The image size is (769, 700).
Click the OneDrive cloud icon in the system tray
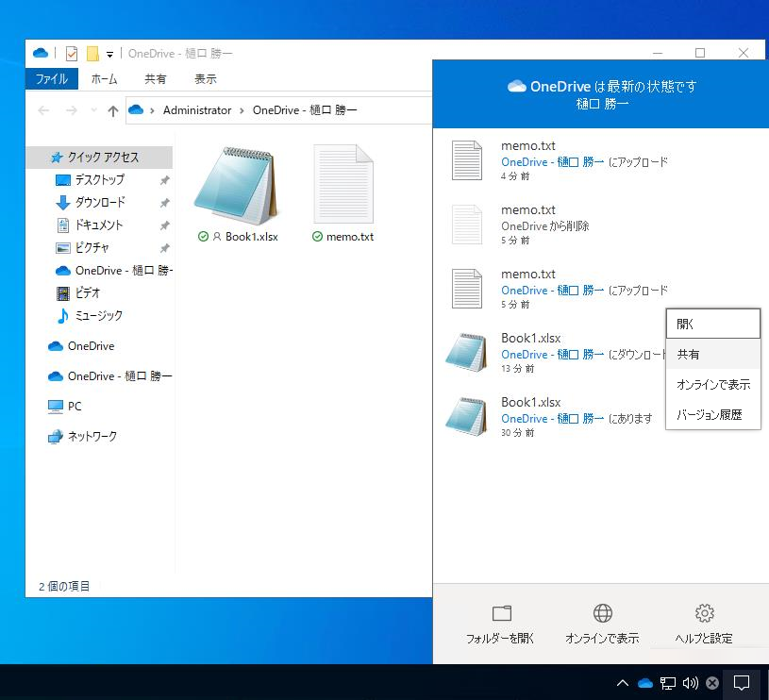coord(645,682)
